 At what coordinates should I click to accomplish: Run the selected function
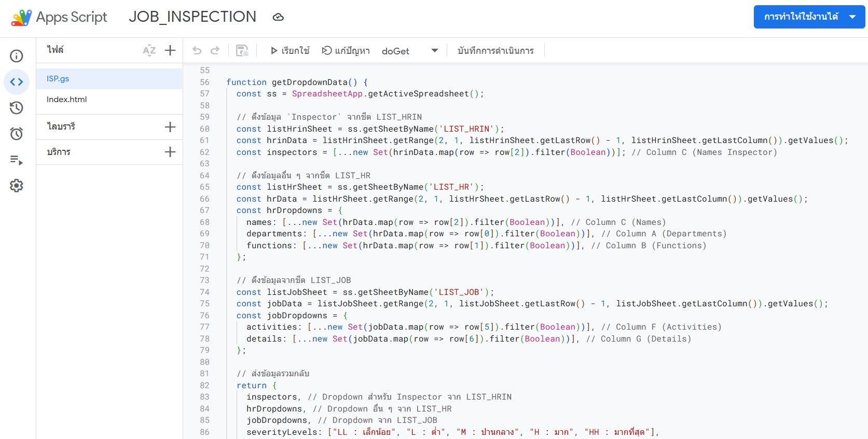tap(290, 51)
